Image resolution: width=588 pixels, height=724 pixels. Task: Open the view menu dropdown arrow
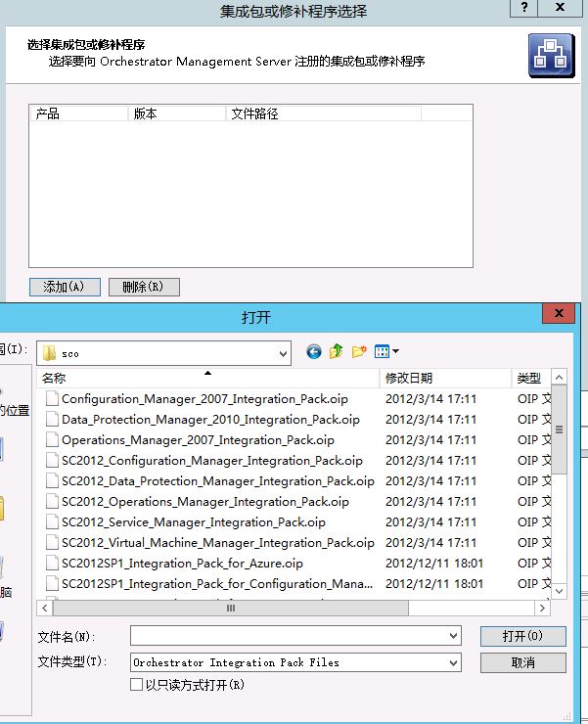[x=396, y=352]
